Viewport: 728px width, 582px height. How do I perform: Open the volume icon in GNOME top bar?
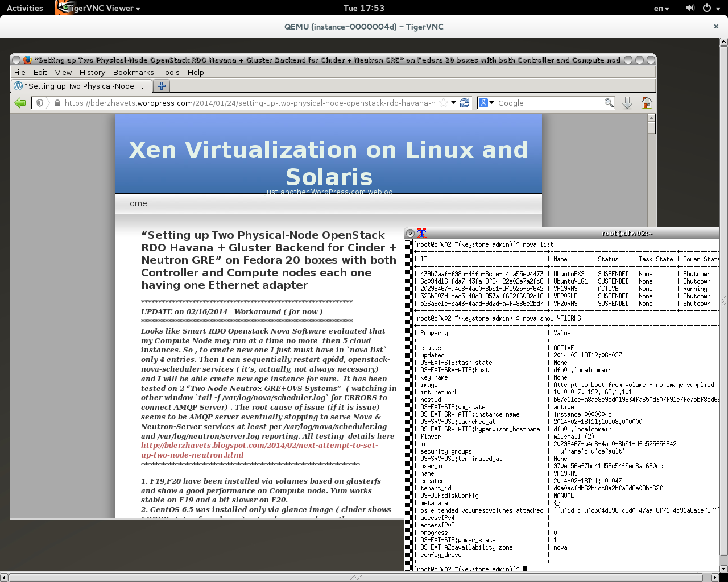click(x=690, y=8)
